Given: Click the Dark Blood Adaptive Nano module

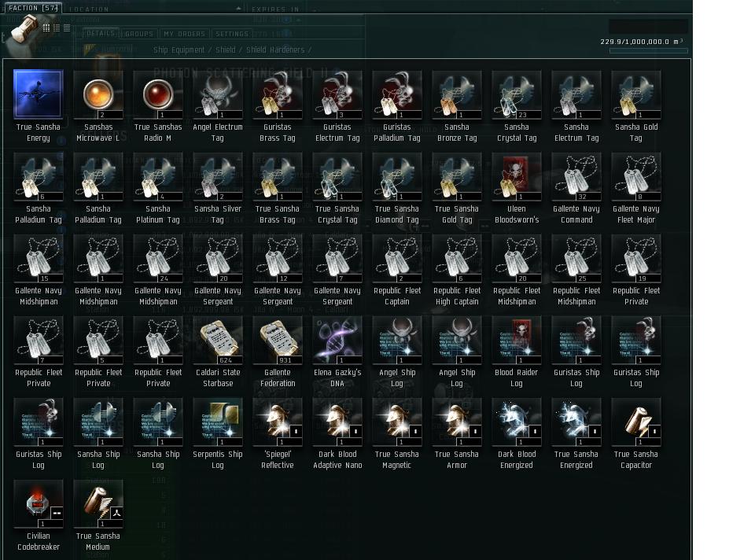Looking at the screenshot, I should 337,422.
